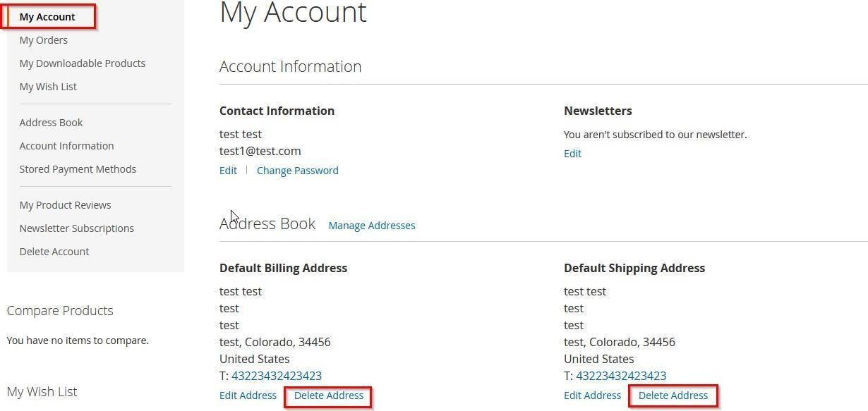Edit newsletter subscription
The image size is (868, 411).
(572, 154)
